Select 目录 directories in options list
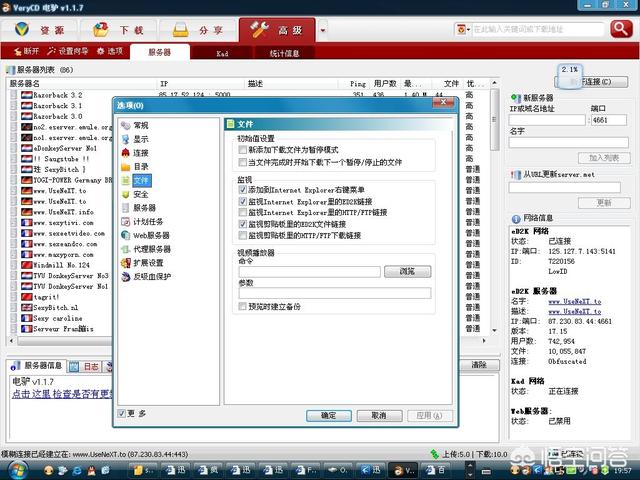The image size is (640, 480). 136,167
